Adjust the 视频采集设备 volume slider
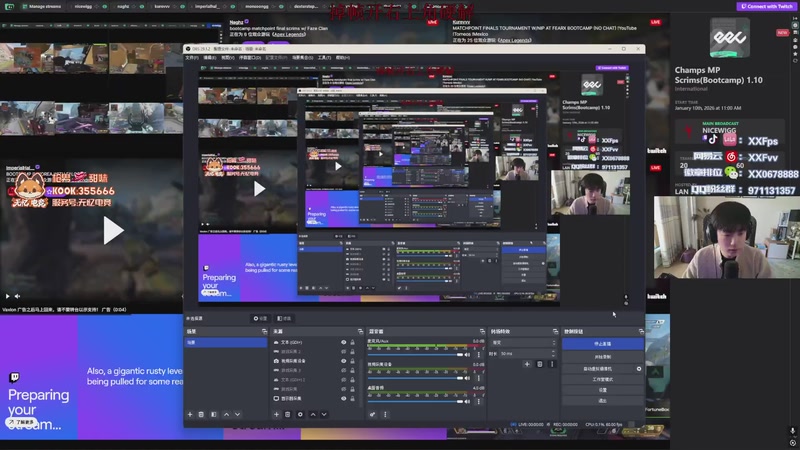The width and height of the screenshot is (800, 450). (415, 378)
